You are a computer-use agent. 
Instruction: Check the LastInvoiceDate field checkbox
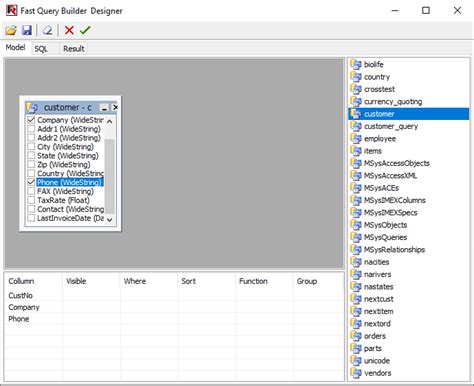(31, 218)
